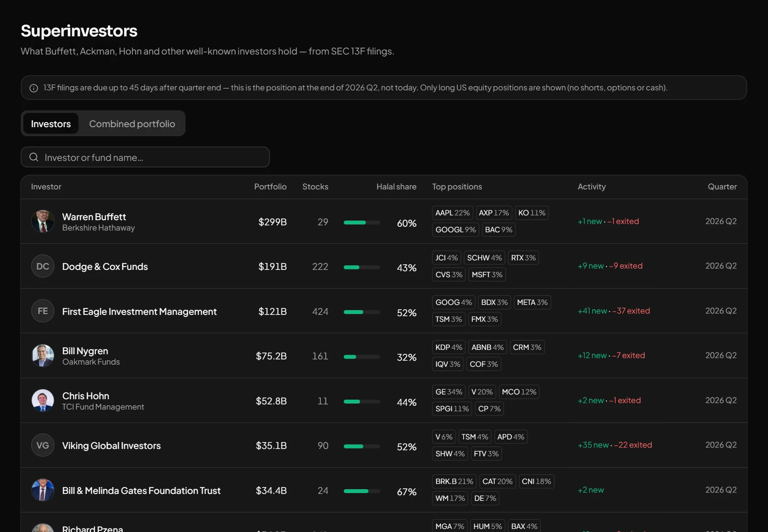Click '+41 new · −37 exited' activity
The image size is (768, 532).
614,311
